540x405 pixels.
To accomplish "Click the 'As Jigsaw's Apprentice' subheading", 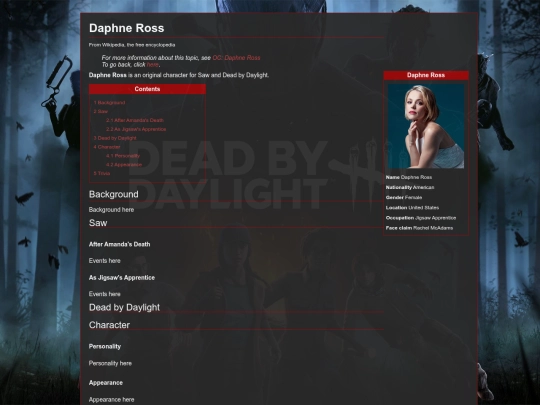I will click(x=122, y=278).
